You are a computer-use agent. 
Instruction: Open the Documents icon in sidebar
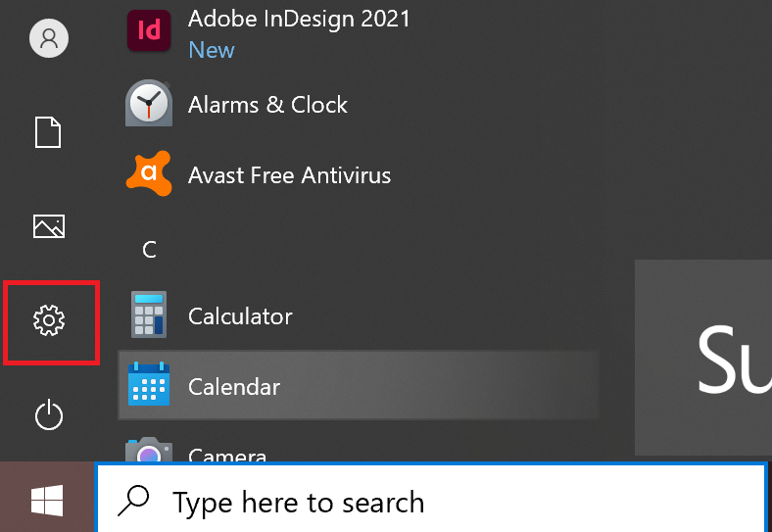click(x=48, y=132)
